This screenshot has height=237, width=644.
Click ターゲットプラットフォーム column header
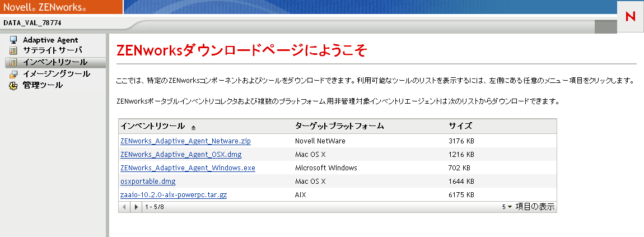339,126
